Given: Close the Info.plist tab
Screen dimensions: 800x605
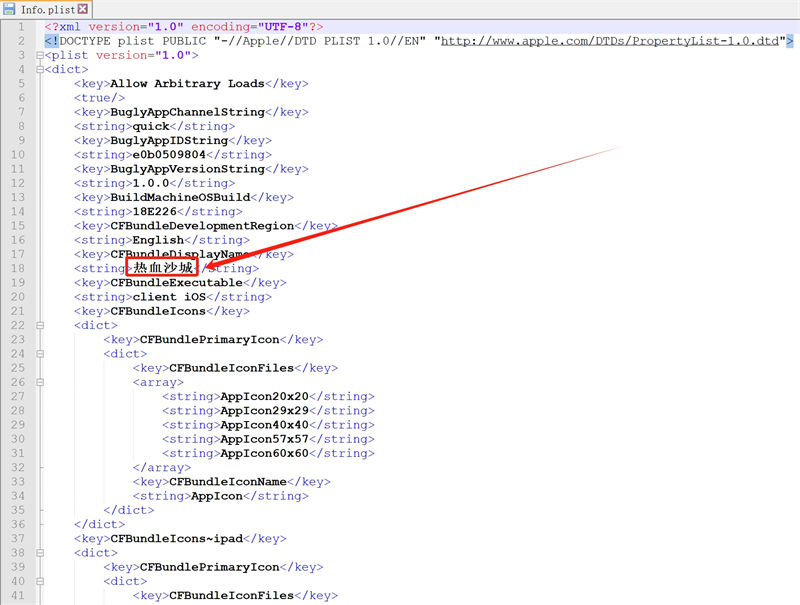Looking at the screenshot, I should pos(83,9).
